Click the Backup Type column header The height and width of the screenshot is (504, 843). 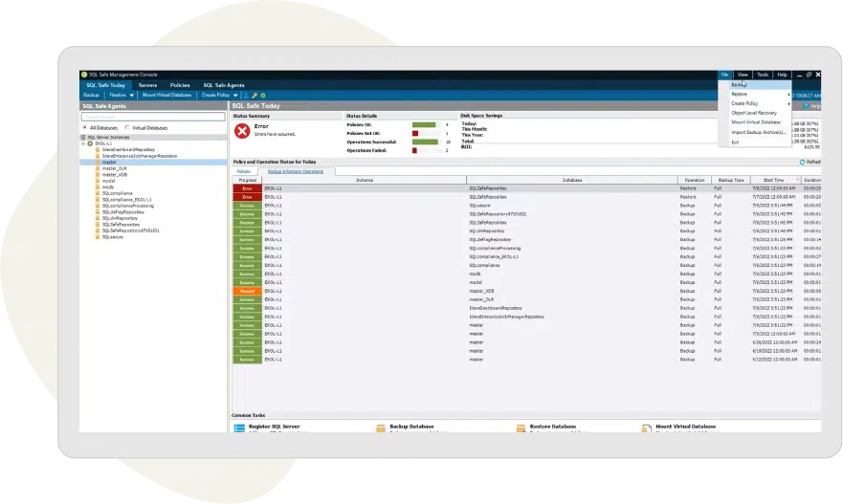click(731, 180)
